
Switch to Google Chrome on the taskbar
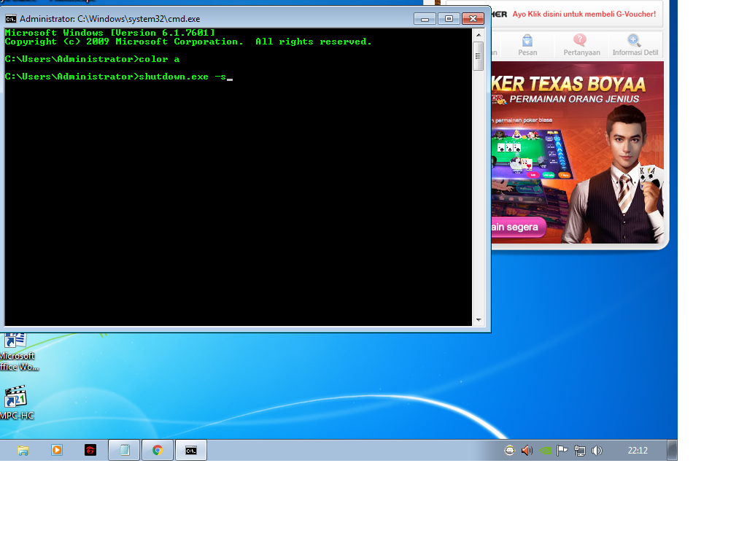157,450
